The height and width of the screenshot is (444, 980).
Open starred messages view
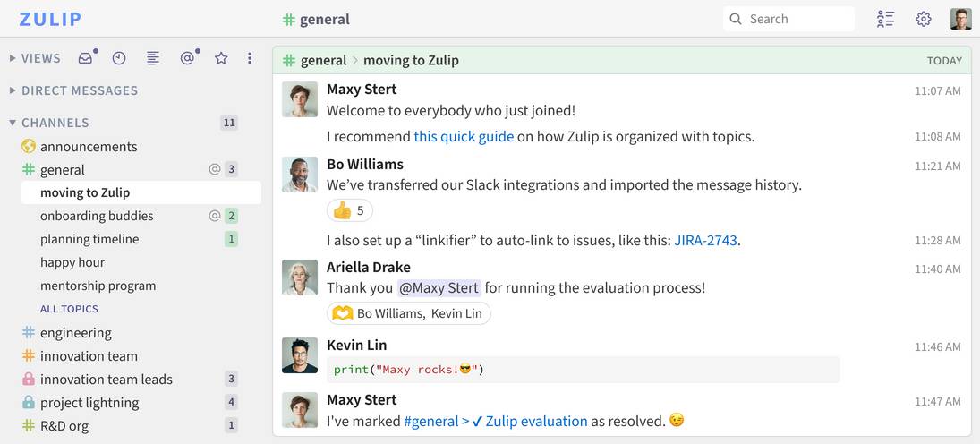221,58
